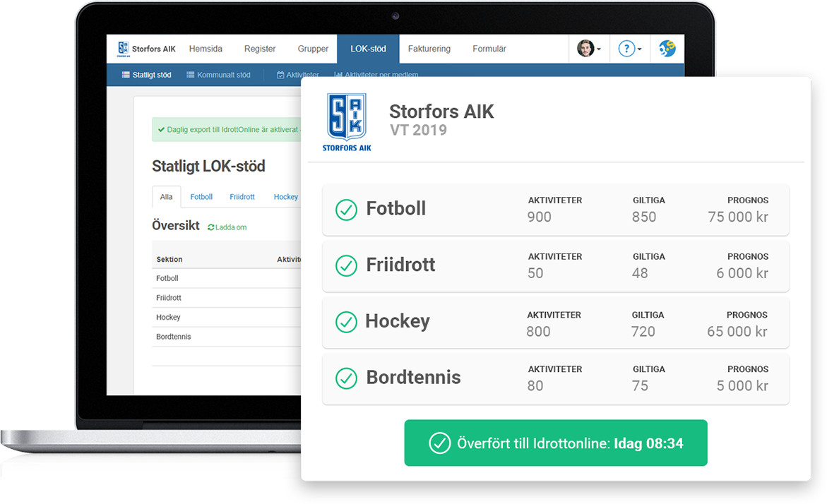The width and height of the screenshot is (827, 504).
Task: Click the Storfors AIK logo in navbar
Action: 124,49
